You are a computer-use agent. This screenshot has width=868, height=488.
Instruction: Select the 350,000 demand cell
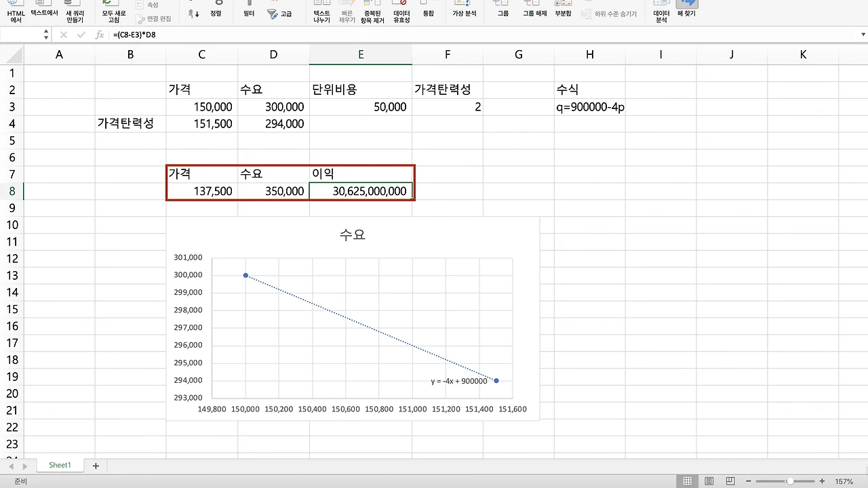(273, 191)
